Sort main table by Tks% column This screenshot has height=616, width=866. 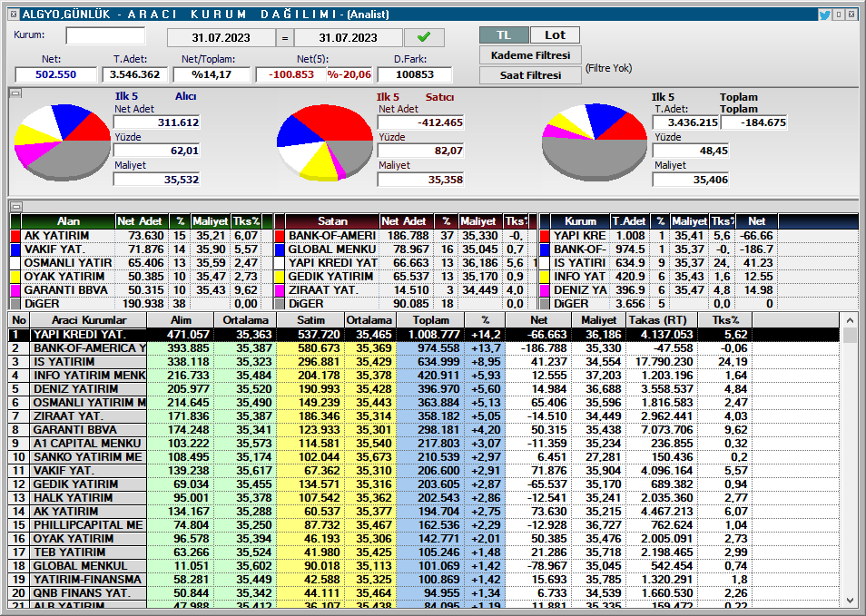pyautogui.click(x=724, y=320)
